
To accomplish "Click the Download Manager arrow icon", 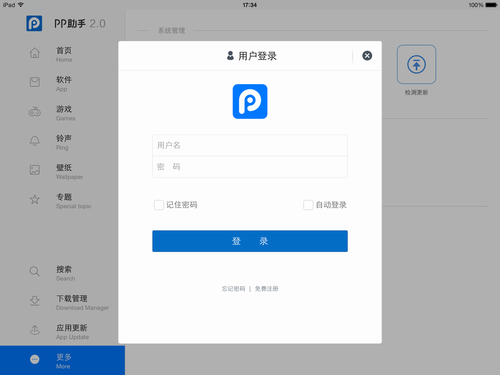I will [x=35, y=301].
